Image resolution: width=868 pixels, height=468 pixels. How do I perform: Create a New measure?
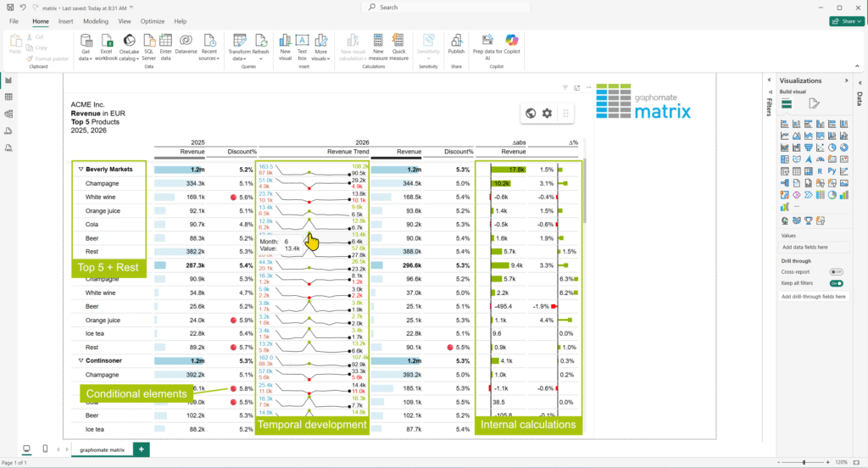click(x=378, y=47)
